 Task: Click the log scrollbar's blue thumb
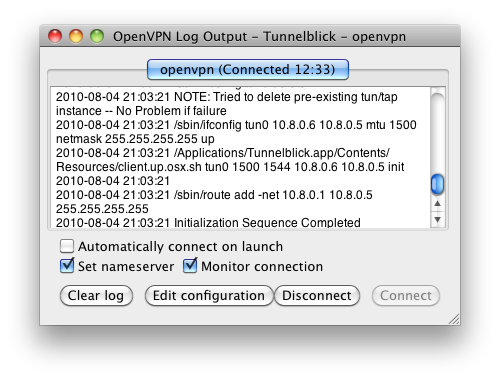click(x=437, y=184)
